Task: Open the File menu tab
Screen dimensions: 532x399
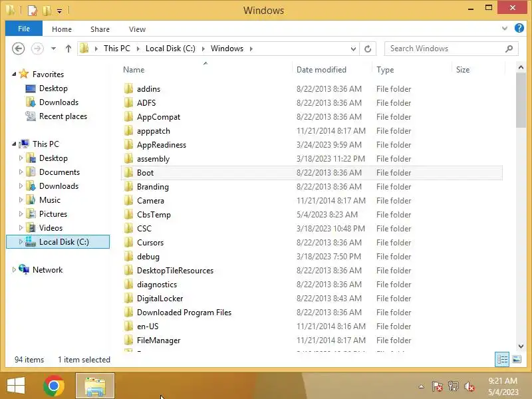Action: point(24,29)
